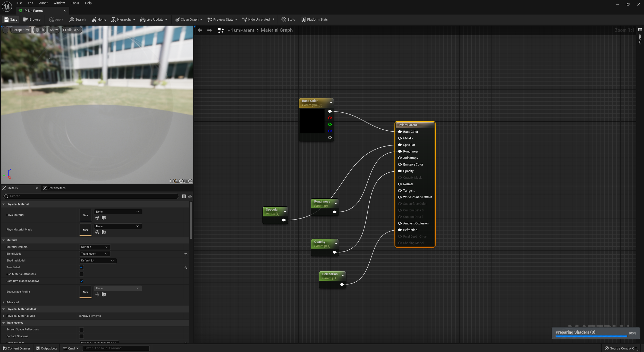Image resolution: width=644 pixels, height=352 pixels.
Task: Click the Browse to asset icon
Action: tap(26, 20)
